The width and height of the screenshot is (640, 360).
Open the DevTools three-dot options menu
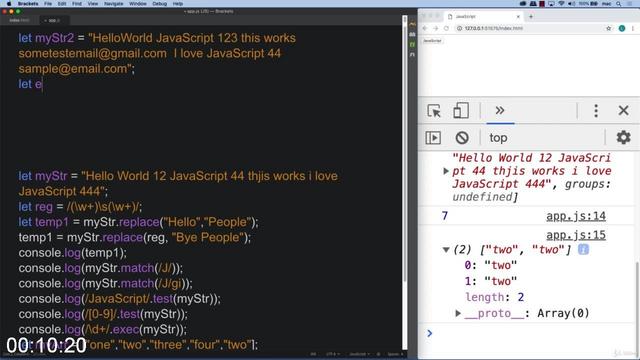point(596,111)
